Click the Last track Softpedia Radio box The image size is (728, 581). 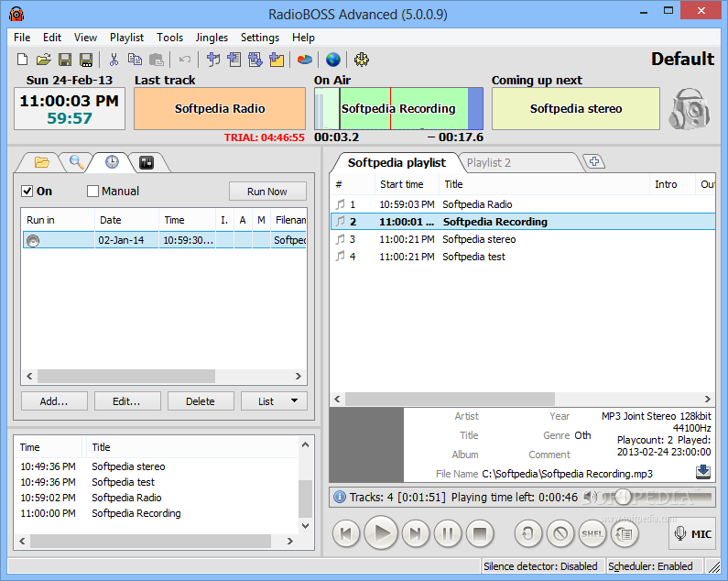[220, 108]
